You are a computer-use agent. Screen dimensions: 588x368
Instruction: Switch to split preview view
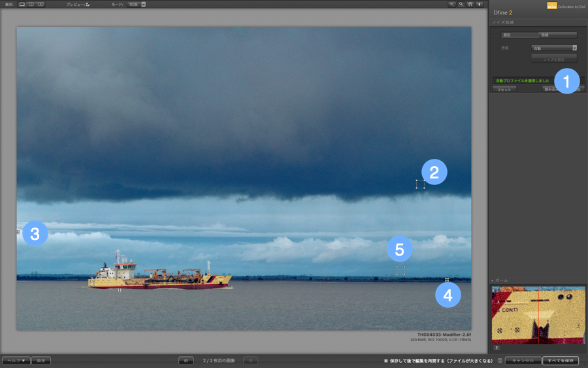pos(31,5)
